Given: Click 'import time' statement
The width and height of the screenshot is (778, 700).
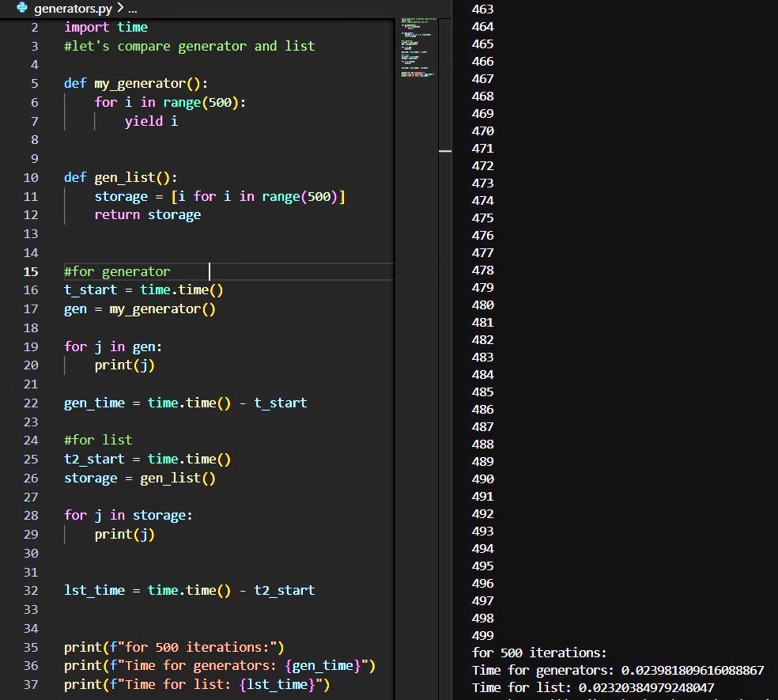Looking at the screenshot, I should click(x=106, y=28).
